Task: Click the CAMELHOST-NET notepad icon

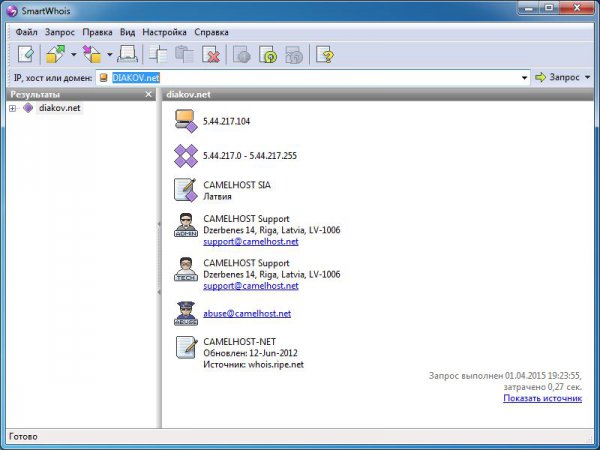Action: tap(186, 347)
